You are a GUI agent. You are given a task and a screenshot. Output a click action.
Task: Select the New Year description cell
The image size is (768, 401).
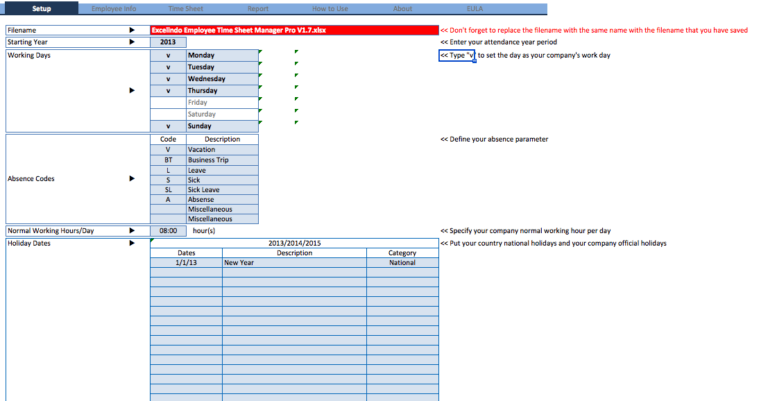[294, 262]
